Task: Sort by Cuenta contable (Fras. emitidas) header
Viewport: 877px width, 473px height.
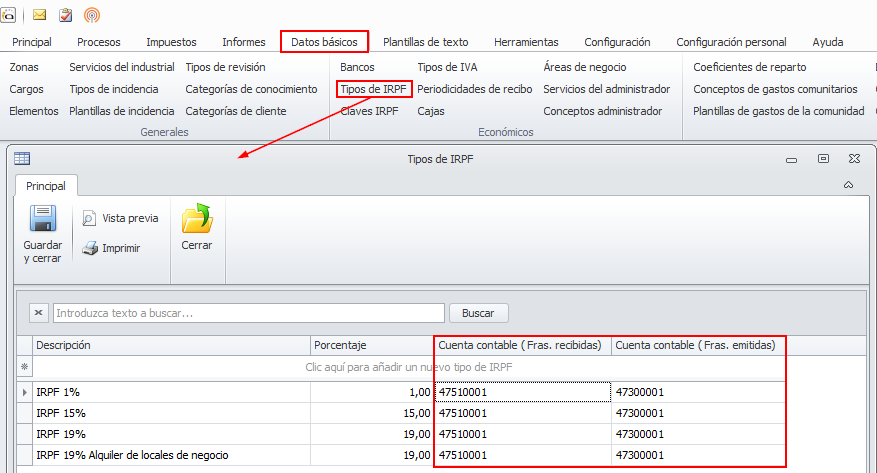Action: [x=698, y=346]
